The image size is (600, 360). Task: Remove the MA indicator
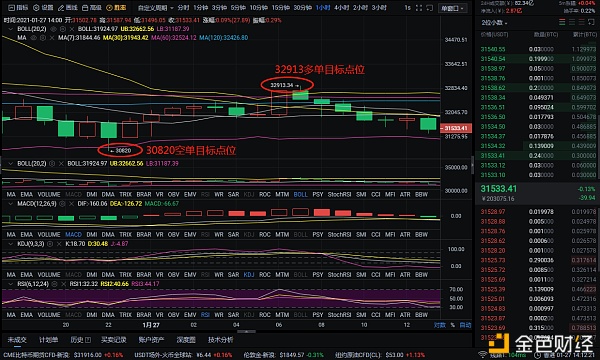pos(52,38)
